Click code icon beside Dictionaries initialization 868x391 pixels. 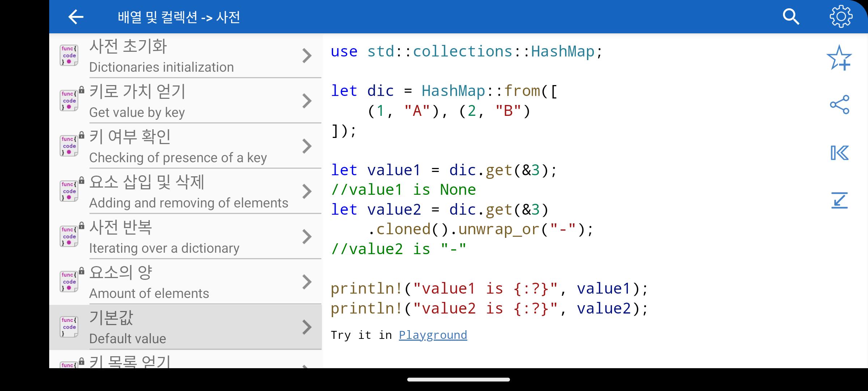[x=69, y=55]
